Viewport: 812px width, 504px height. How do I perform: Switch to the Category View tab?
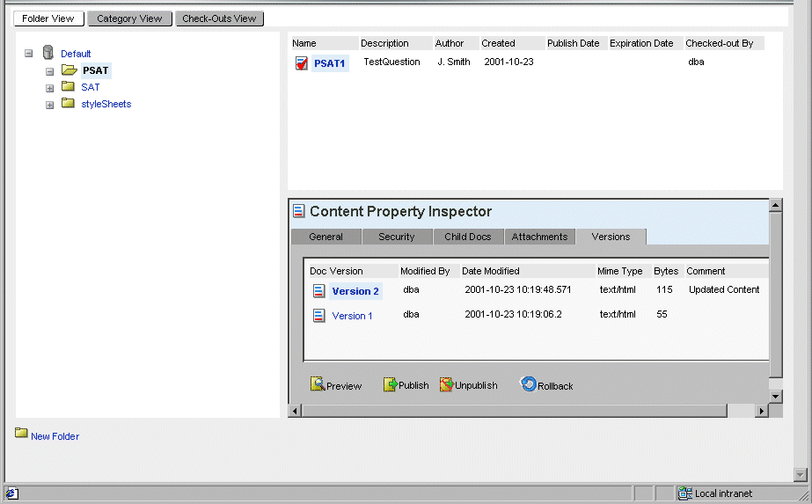click(x=129, y=18)
